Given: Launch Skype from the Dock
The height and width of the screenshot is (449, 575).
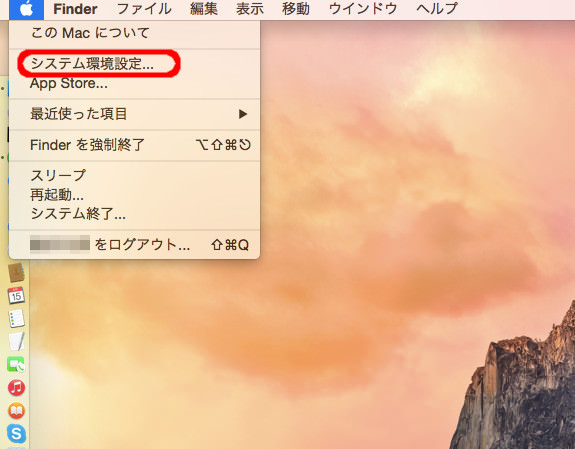Looking at the screenshot, I should [x=16, y=434].
